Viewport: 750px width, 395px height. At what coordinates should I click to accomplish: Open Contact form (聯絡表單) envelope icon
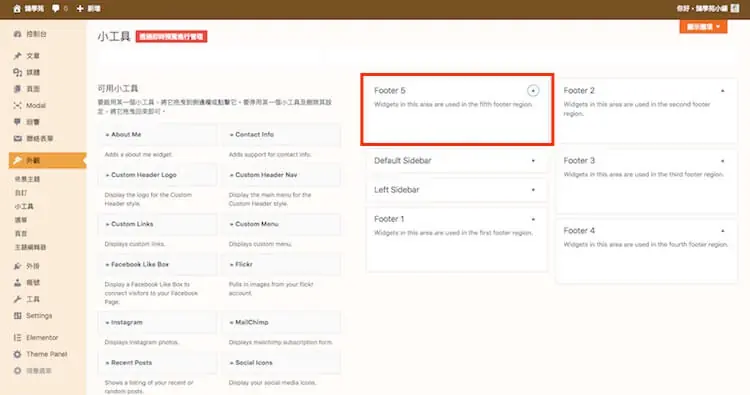[18, 139]
